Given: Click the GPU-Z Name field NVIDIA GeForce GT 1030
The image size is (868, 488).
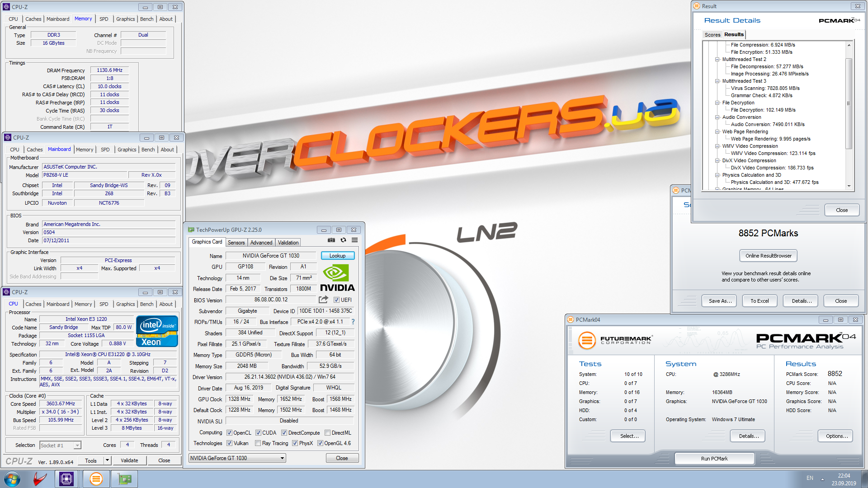Looking at the screenshot, I should (271, 256).
